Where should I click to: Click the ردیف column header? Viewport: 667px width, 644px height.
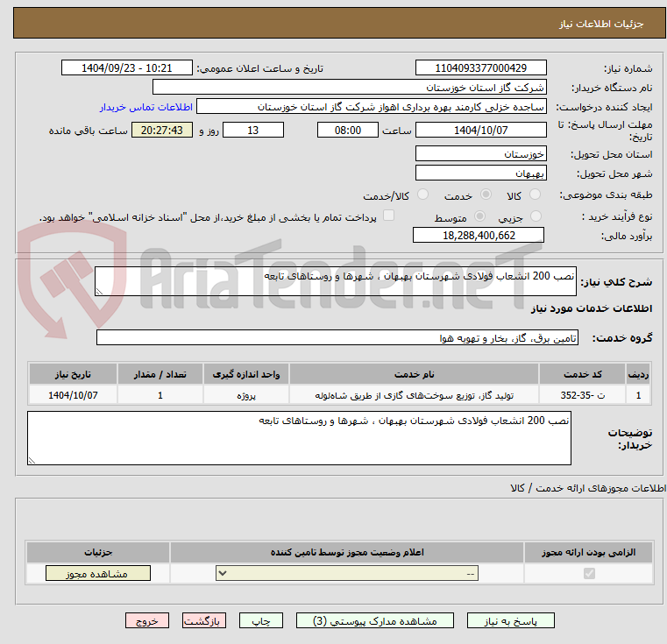tap(638, 374)
